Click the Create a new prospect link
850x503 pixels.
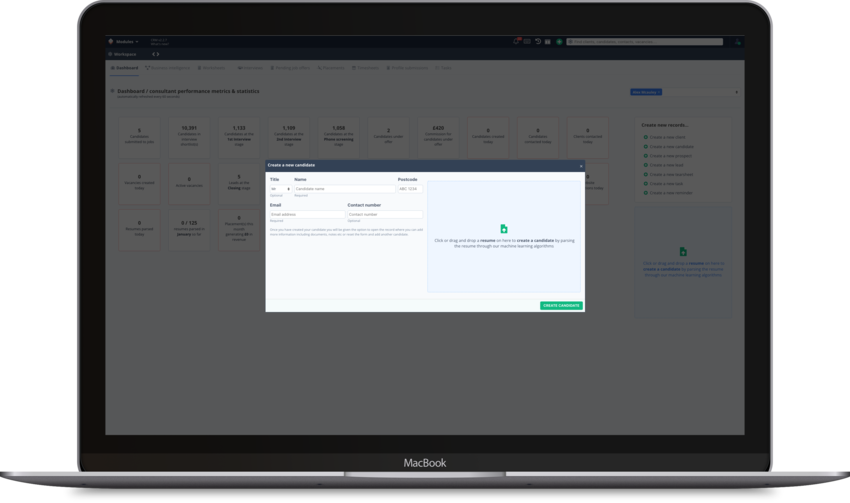pyautogui.click(x=671, y=156)
